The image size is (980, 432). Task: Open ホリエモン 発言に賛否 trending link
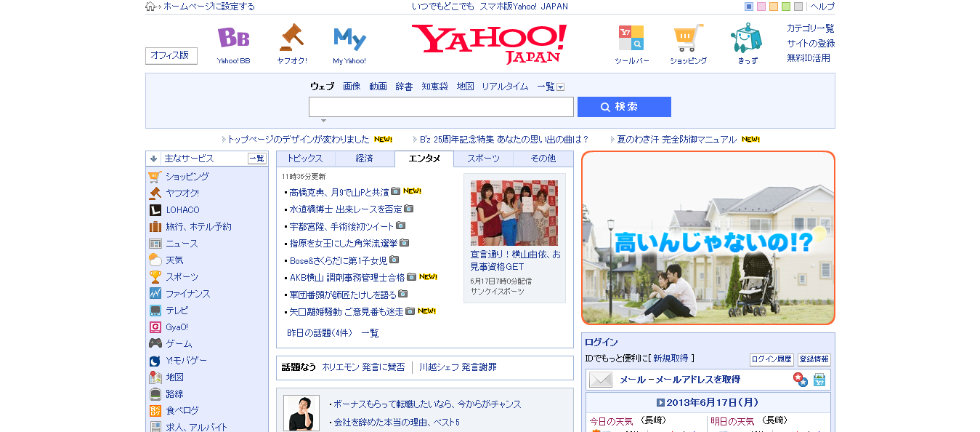pos(363,367)
